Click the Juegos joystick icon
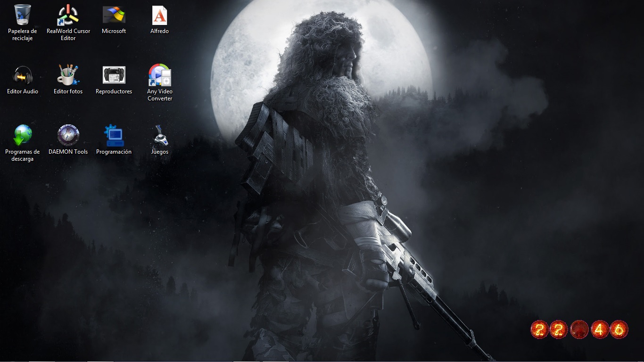 [x=160, y=135]
